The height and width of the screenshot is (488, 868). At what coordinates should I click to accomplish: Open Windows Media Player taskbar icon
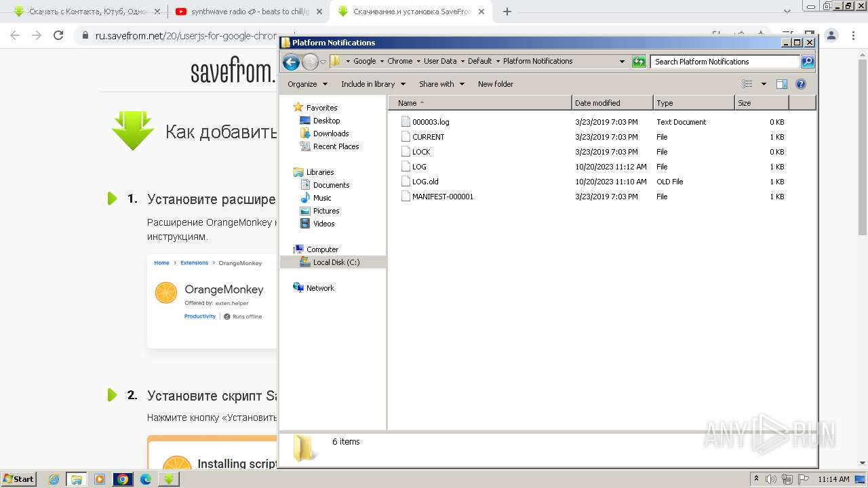pos(100,479)
